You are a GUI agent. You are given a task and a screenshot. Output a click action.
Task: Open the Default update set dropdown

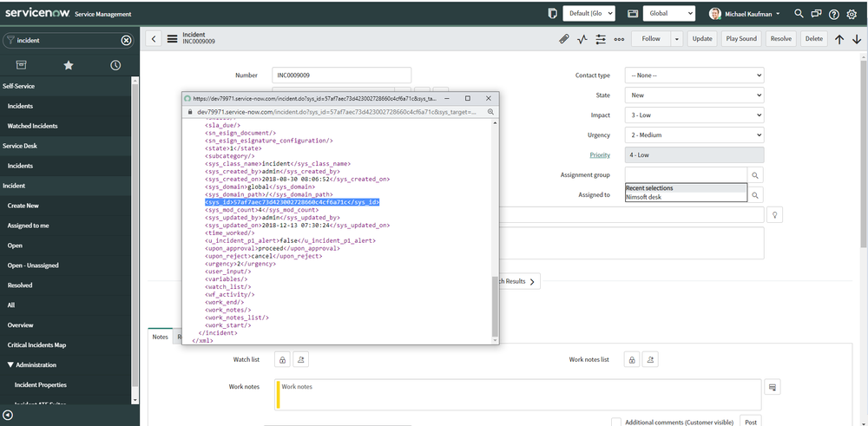tap(589, 14)
